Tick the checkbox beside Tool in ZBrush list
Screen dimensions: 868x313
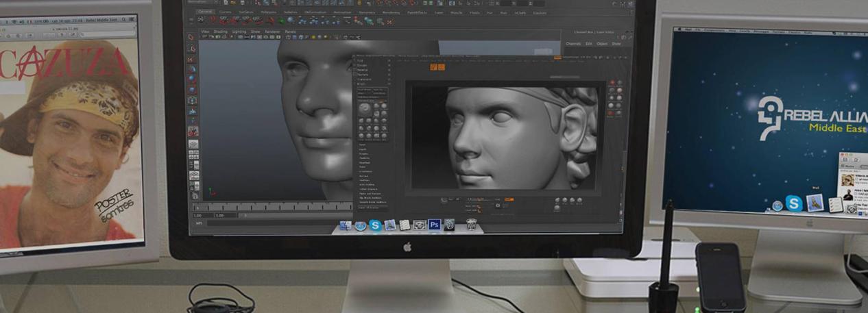389,60
